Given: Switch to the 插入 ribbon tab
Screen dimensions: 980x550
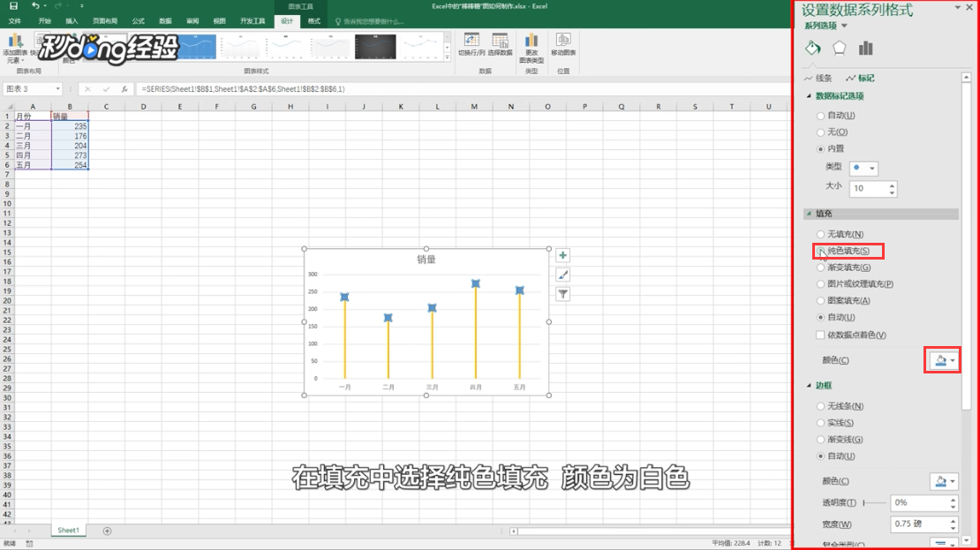Looking at the screenshot, I should 72,21.
